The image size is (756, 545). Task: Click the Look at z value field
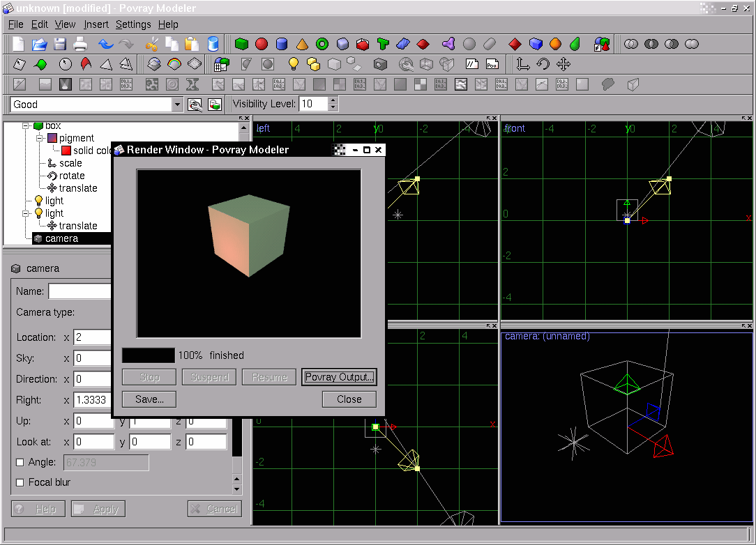206,442
